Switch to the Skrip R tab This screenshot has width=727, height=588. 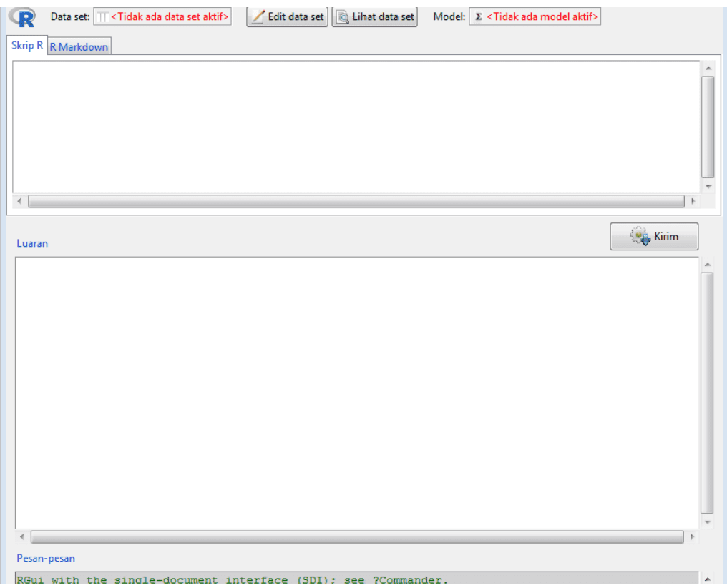tap(27, 45)
